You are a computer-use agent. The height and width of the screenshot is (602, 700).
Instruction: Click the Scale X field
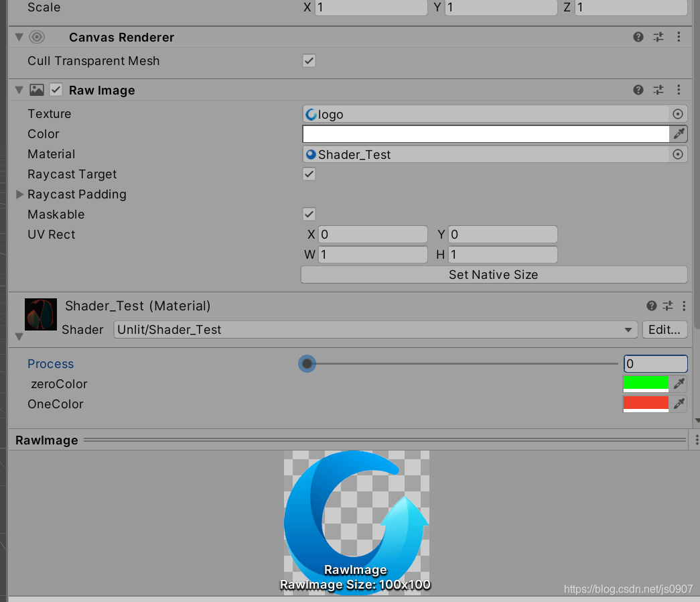[x=371, y=7]
